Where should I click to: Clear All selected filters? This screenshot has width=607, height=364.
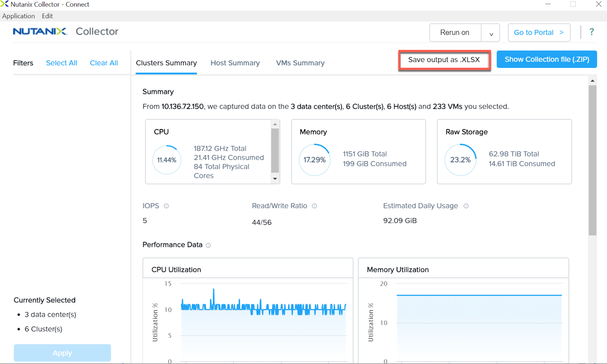pyautogui.click(x=104, y=63)
